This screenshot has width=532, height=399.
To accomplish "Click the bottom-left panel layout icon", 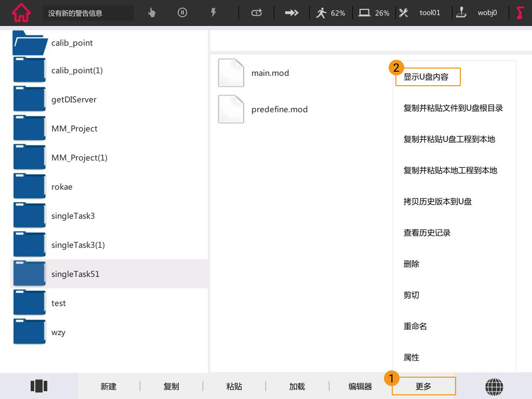I will [39, 386].
